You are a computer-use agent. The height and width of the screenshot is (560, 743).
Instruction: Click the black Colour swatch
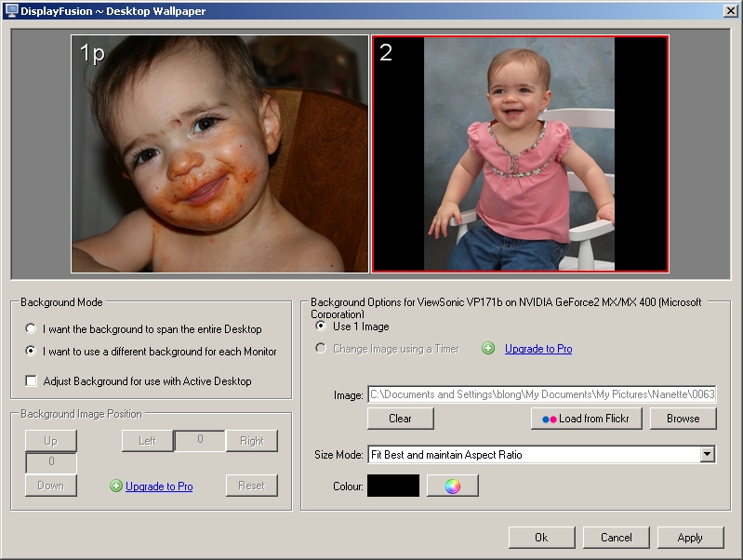pos(392,486)
